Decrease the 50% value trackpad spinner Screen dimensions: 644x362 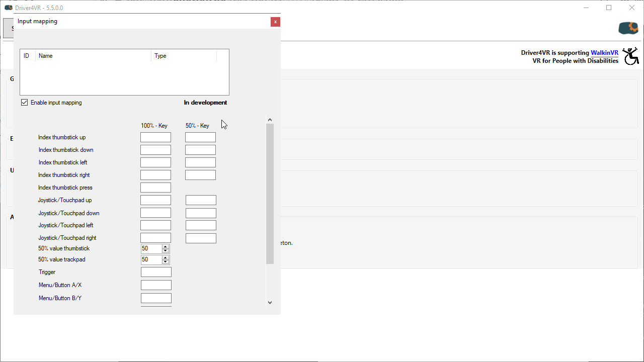click(166, 262)
